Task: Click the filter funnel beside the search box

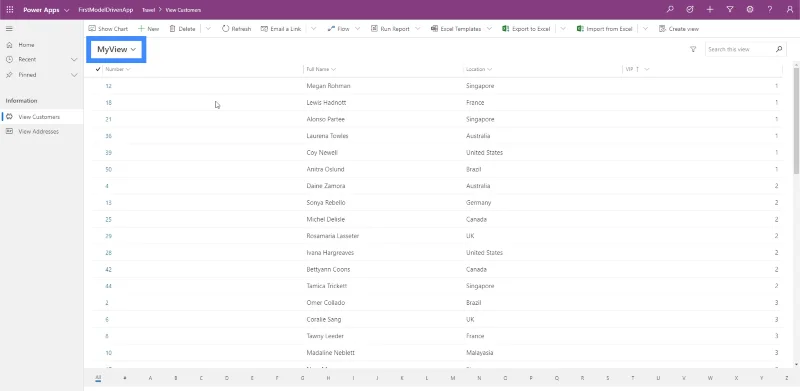Action: click(x=693, y=50)
